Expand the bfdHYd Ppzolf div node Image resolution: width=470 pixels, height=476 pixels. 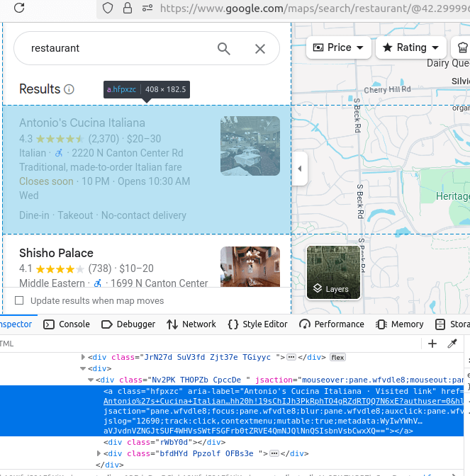(x=99, y=453)
